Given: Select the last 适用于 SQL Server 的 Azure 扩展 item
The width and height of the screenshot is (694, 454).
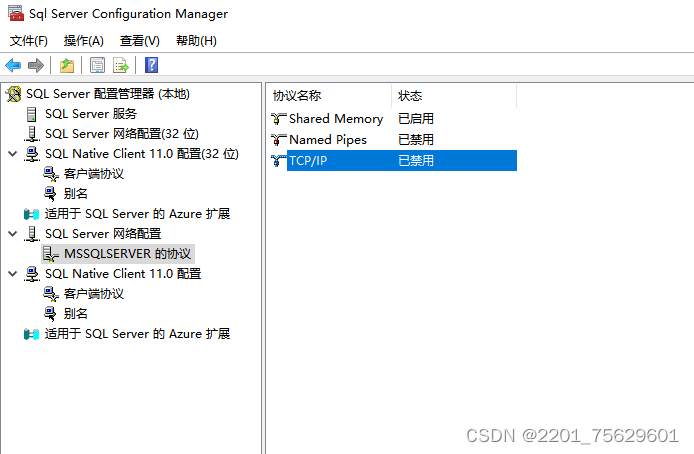Looking at the screenshot, I should coord(137,334).
